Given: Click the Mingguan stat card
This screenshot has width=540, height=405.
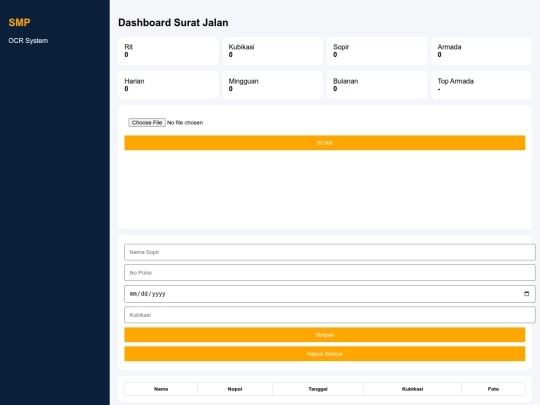Looking at the screenshot, I should (x=272, y=85).
